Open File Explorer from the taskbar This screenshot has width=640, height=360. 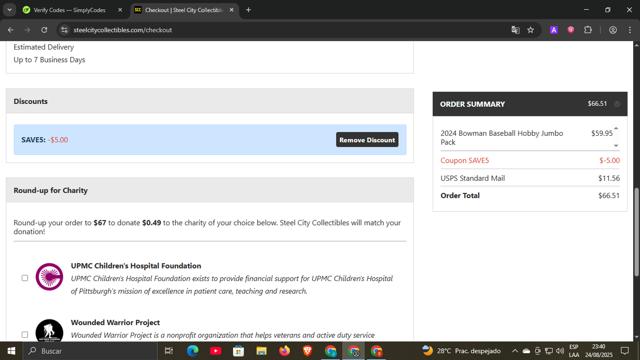[261, 351]
